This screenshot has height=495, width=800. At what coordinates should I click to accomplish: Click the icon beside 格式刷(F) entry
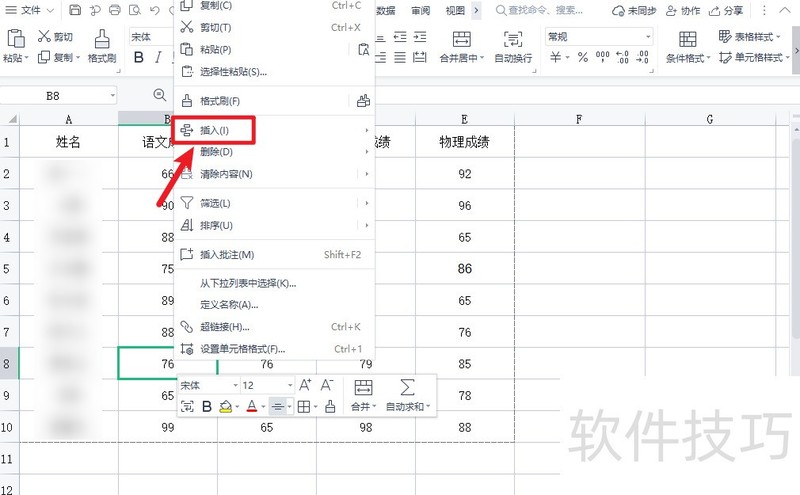pos(363,101)
